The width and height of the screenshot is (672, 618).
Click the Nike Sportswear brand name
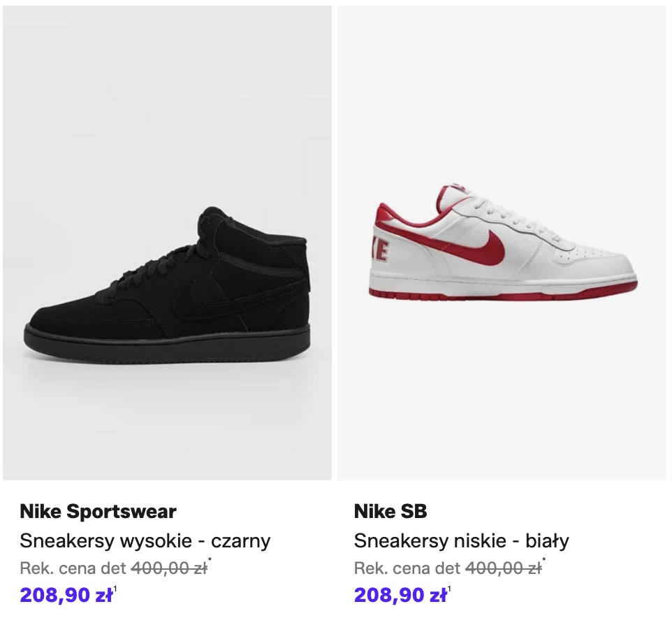coord(98,511)
